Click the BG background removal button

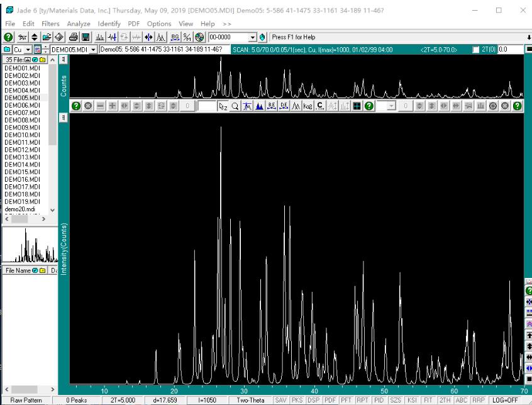point(175,37)
